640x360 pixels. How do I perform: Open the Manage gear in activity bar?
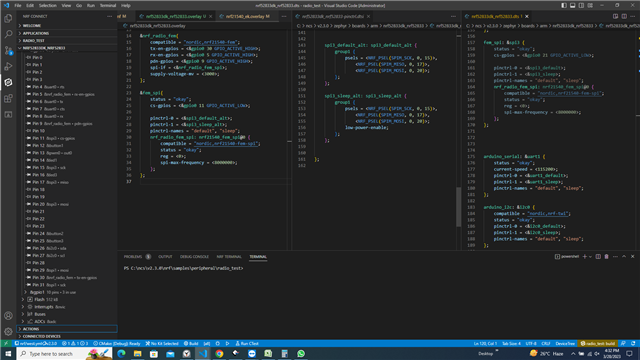[8, 331]
